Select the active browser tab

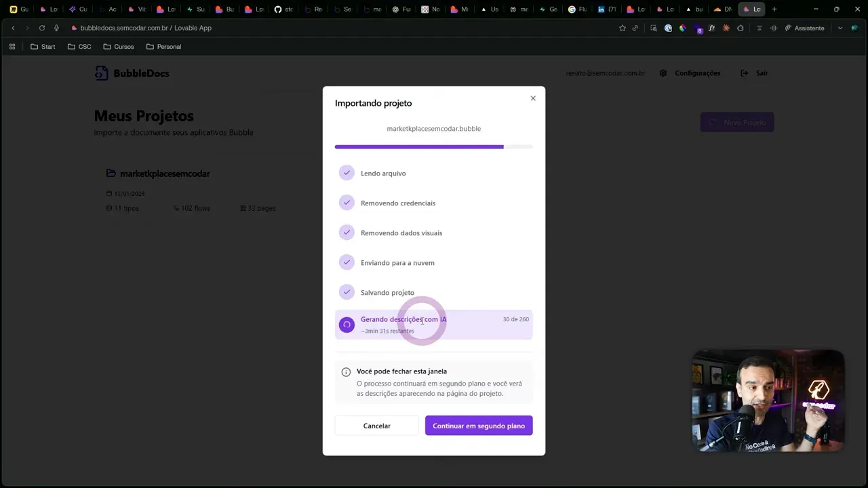(x=751, y=9)
